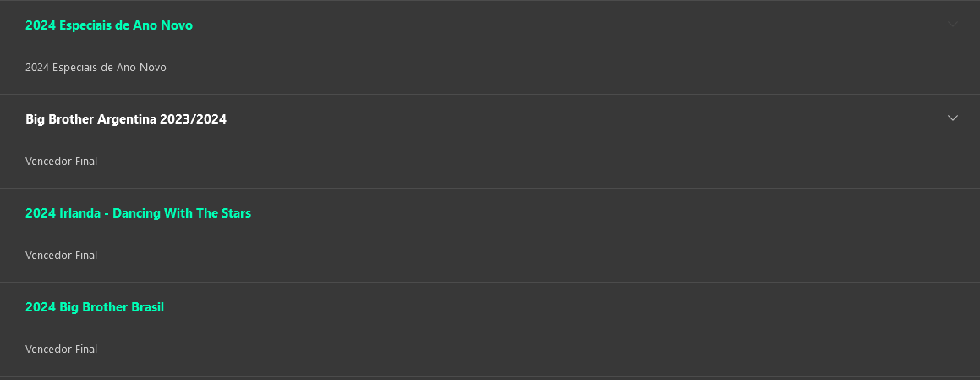Click the white Big Brother Argentina section header
980x380 pixels.
(x=126, y=119)
